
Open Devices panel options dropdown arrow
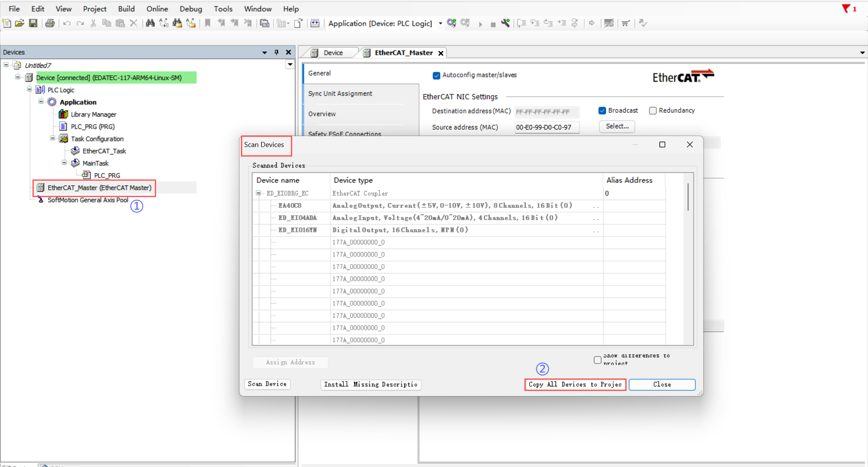[x=264, y=52]
